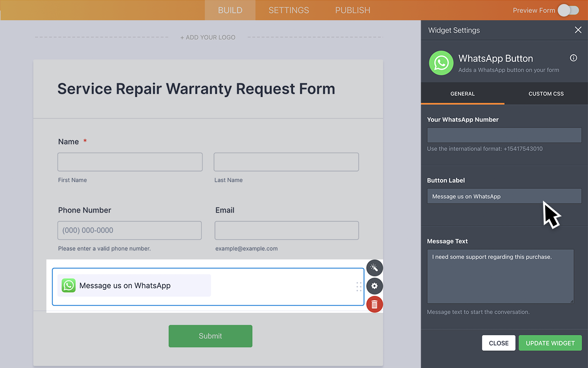Select the CUSTOM CSS tab
Screen dimensions: 588x368
(546, 94)
